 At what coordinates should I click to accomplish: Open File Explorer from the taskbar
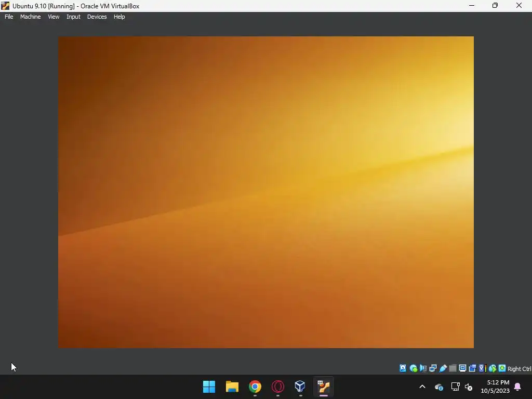(x=232, y=387)
